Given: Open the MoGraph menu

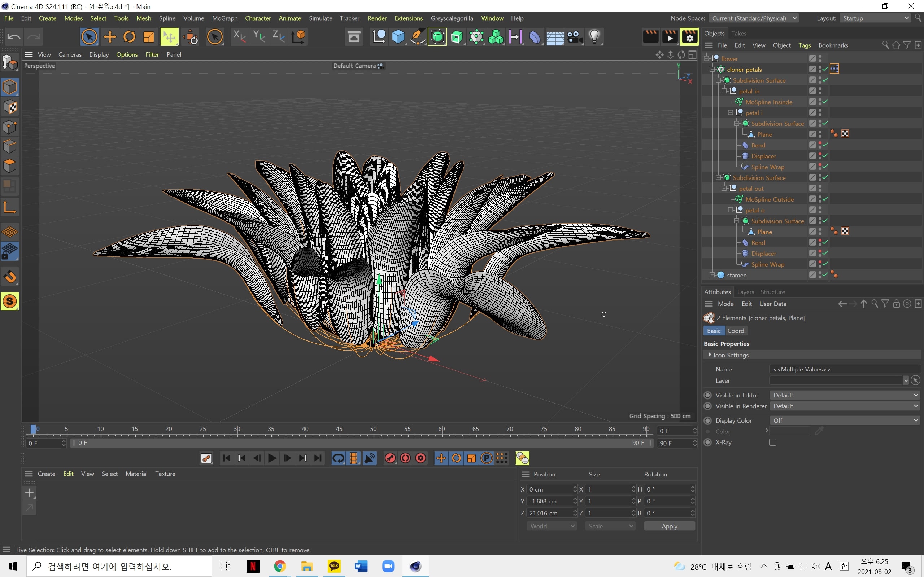Looking at the screenshot, I should 225,18.
